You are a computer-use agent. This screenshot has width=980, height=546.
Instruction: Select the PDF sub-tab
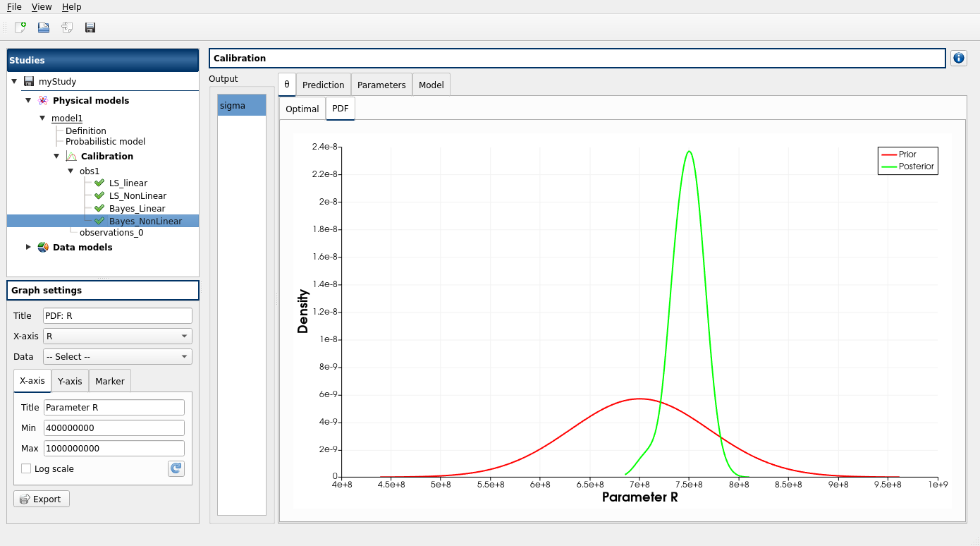coord(341,109)
